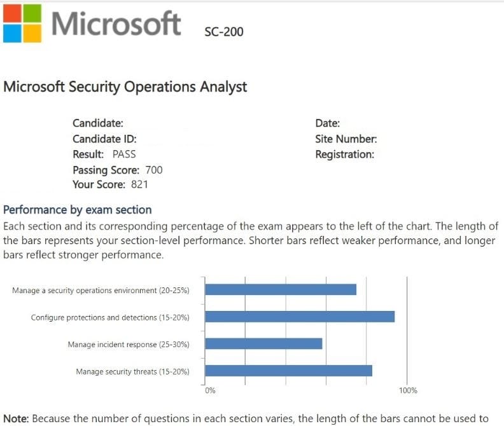Screen dimensions: 504x426
Task: Click the Manage incident response (25-30%) label
Action: pos(128,345)
